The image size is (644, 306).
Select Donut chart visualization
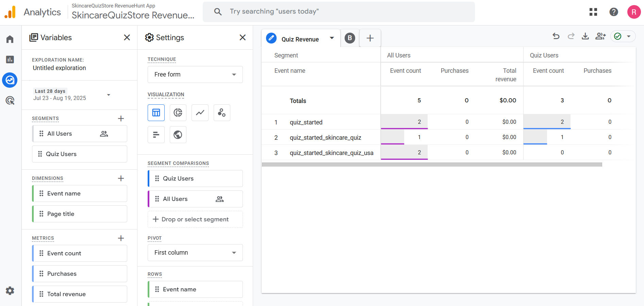(x=178, y=113)
